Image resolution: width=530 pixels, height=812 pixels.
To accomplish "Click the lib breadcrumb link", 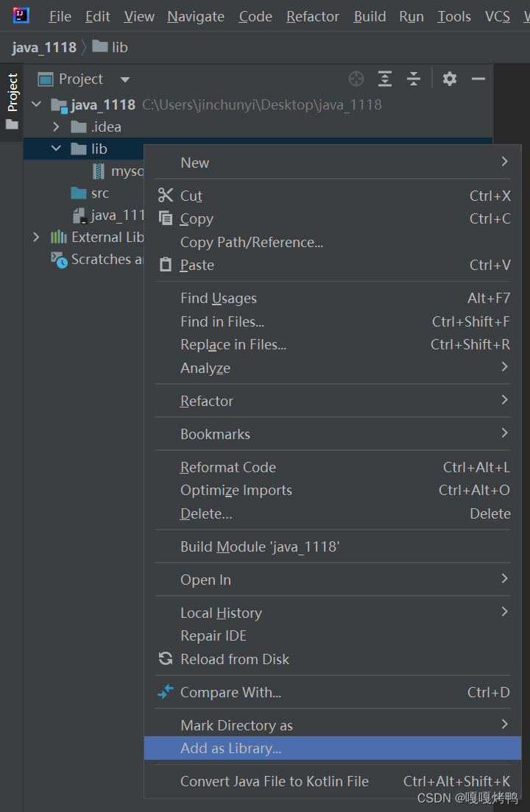I will click(116, 46).
